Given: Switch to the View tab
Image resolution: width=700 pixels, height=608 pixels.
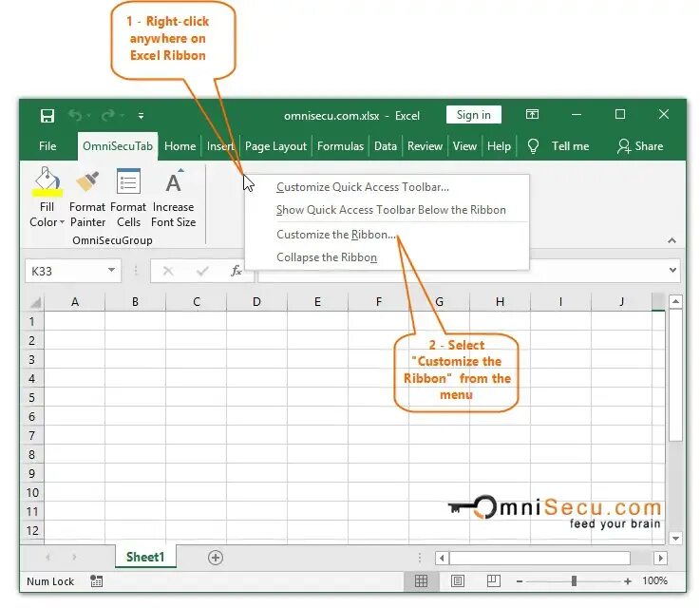Looking at the screenshot, I should [x=464, y=146].
